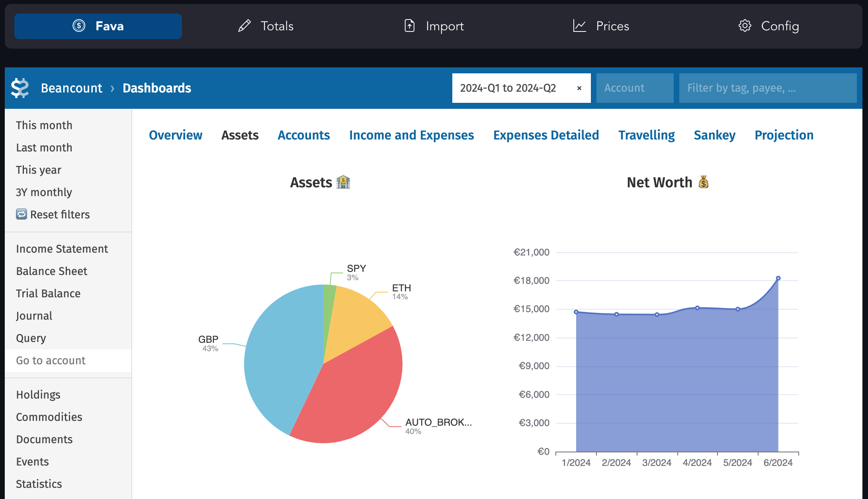Image resolution: width=868 pixels, height=499 pixels.
Task: Click the Totals pencil icon
Action: (244, 26)
